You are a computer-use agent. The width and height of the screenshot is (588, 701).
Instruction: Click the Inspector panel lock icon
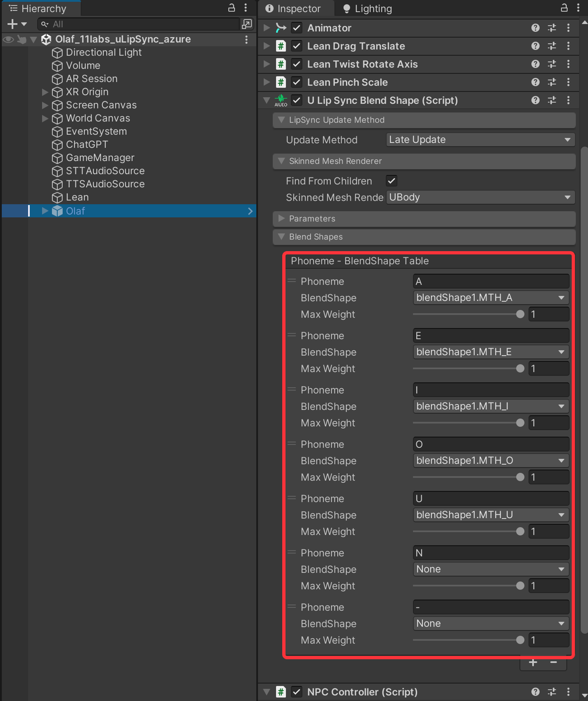[564, 8]
